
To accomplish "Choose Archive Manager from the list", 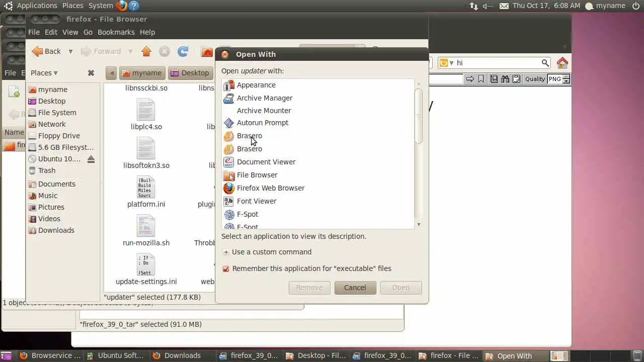I will (x=318, y=98).
